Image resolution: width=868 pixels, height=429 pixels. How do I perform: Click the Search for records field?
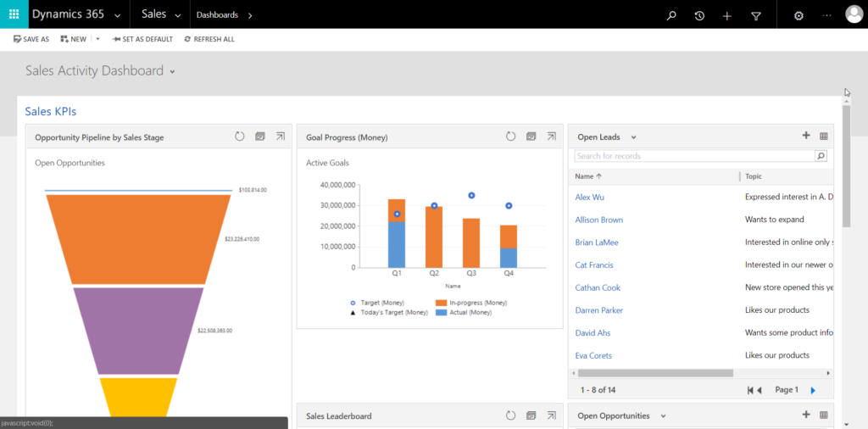693,156
